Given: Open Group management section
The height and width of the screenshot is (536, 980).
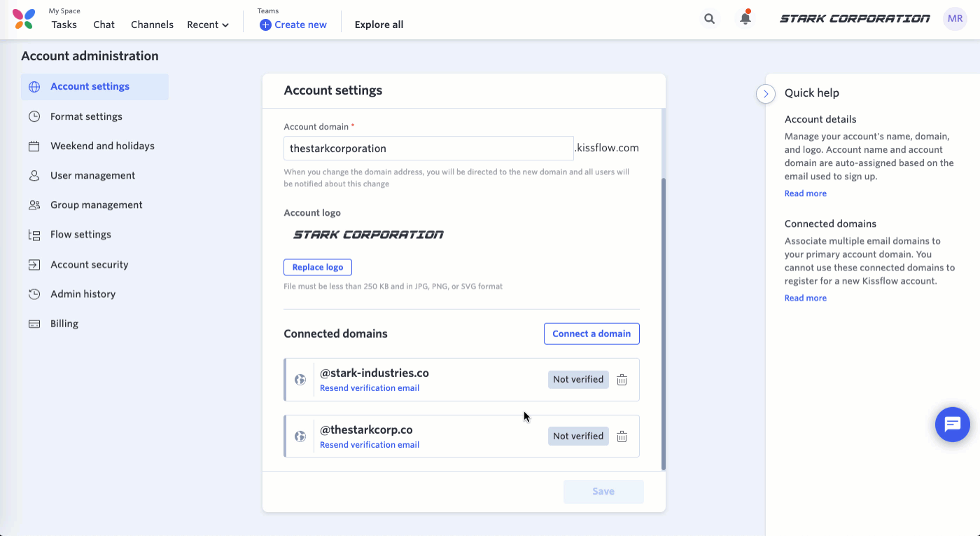Looking at the screenshot, I should [x=94, y=205].
